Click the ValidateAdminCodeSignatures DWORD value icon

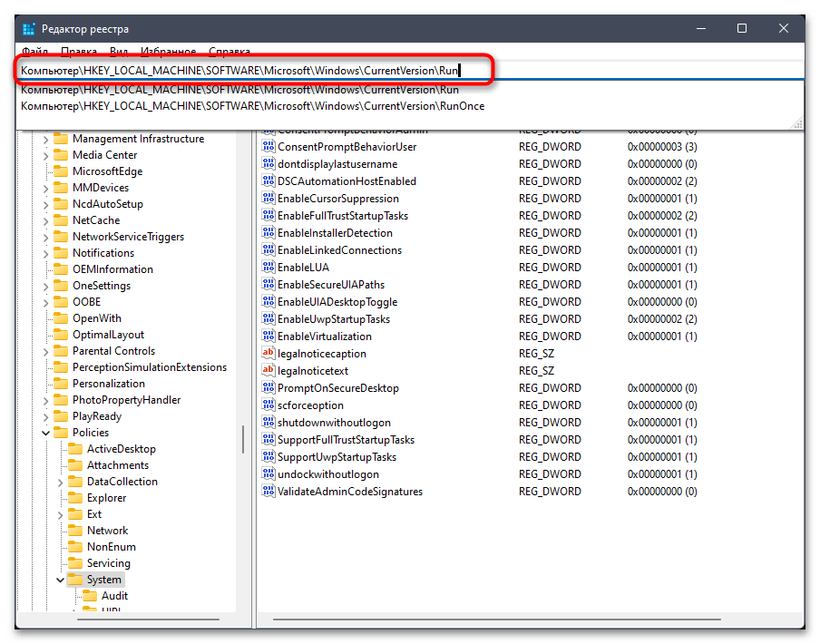(x=268, y=492)
